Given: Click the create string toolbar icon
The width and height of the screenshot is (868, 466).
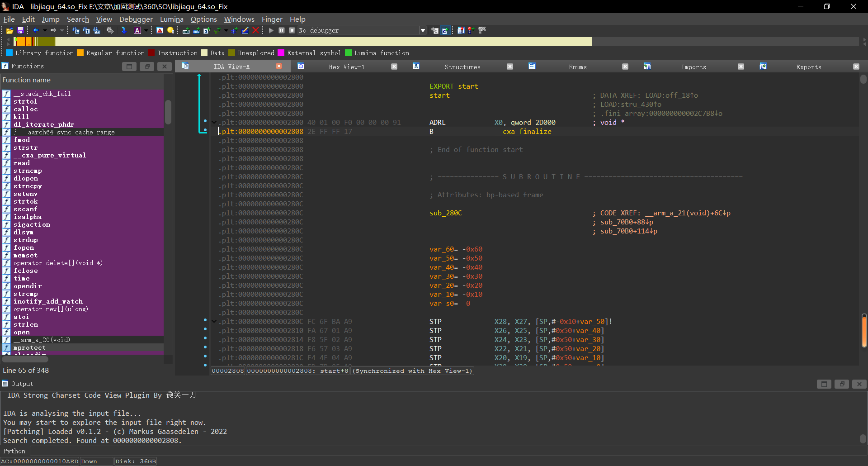Looking at the screenshot, I should pyautogui.click(x=207, y=30).
